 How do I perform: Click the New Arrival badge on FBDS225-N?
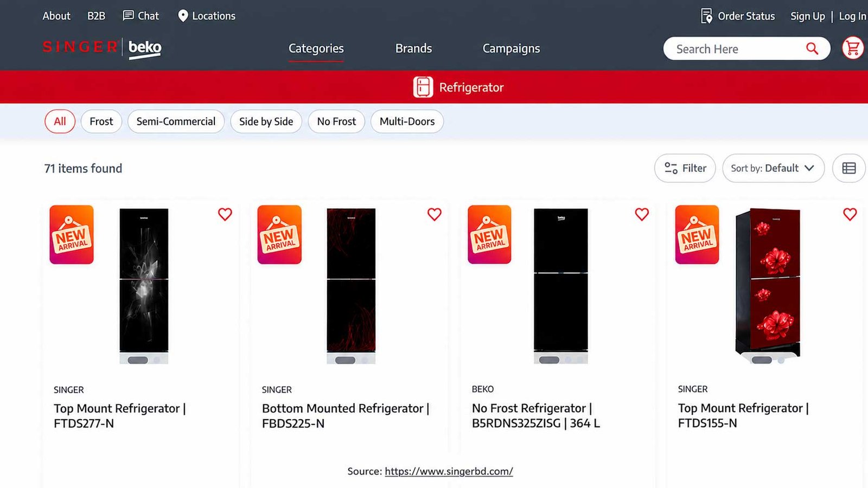pos(279,235)
